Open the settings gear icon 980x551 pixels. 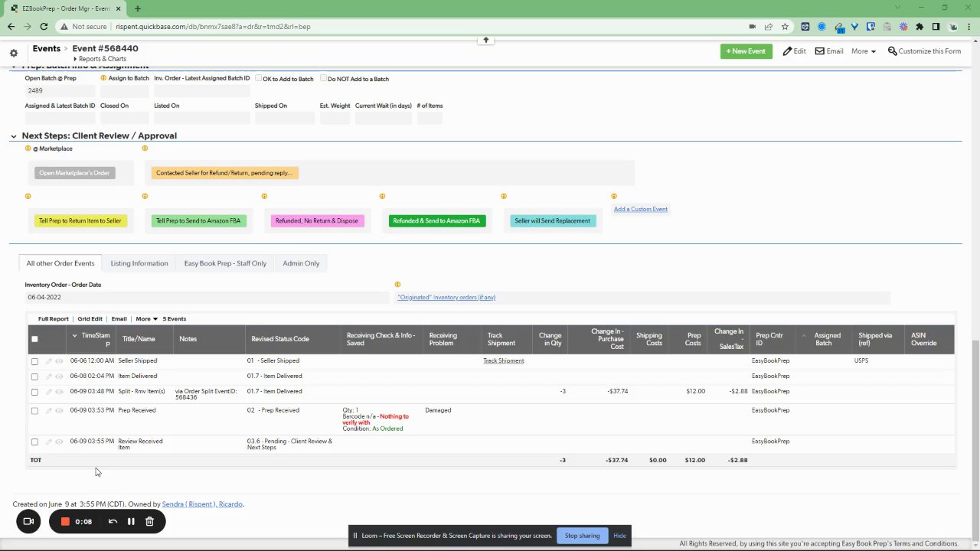[x=13, y=53]
